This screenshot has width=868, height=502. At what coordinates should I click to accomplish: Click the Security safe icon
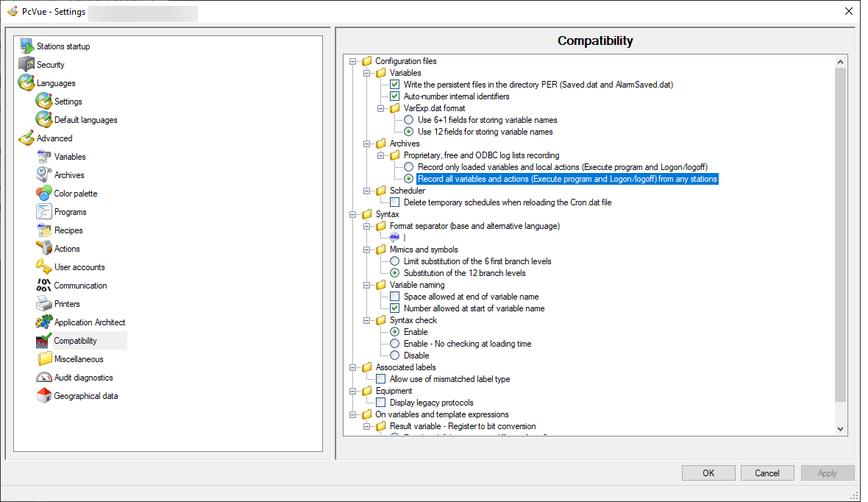tap(26, 64)
